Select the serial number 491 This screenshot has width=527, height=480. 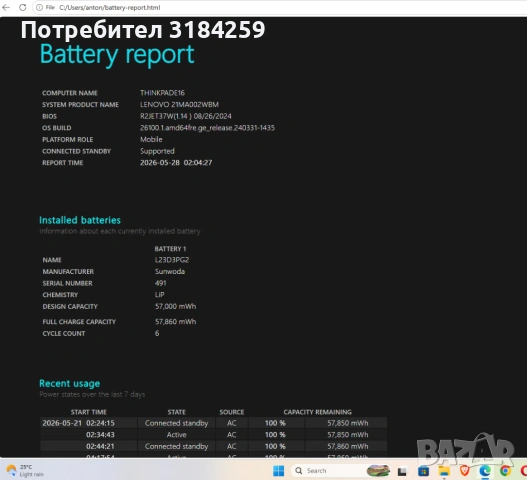(x=160, y=283)
